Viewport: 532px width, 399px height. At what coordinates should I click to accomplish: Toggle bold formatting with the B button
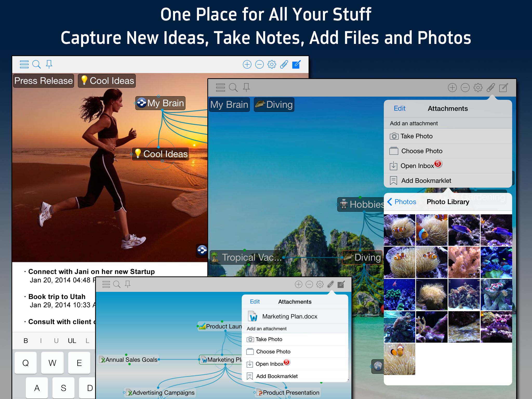pyautogui.click(x=26, y=341)
